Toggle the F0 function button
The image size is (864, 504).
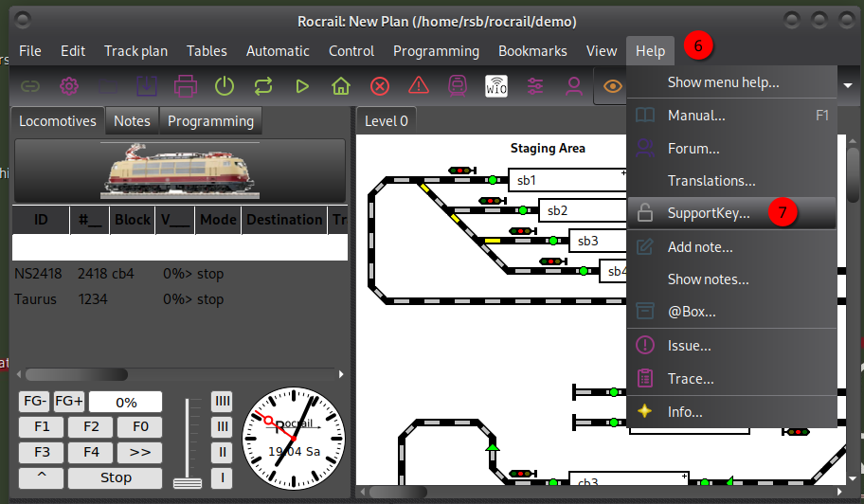pyautogui.click(x=140, y=426)
